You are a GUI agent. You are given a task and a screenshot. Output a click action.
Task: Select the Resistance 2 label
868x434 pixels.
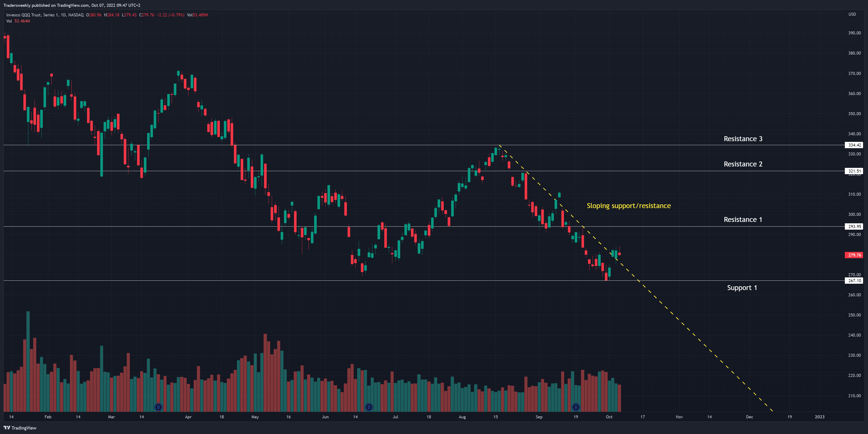(x=743, y=164)
